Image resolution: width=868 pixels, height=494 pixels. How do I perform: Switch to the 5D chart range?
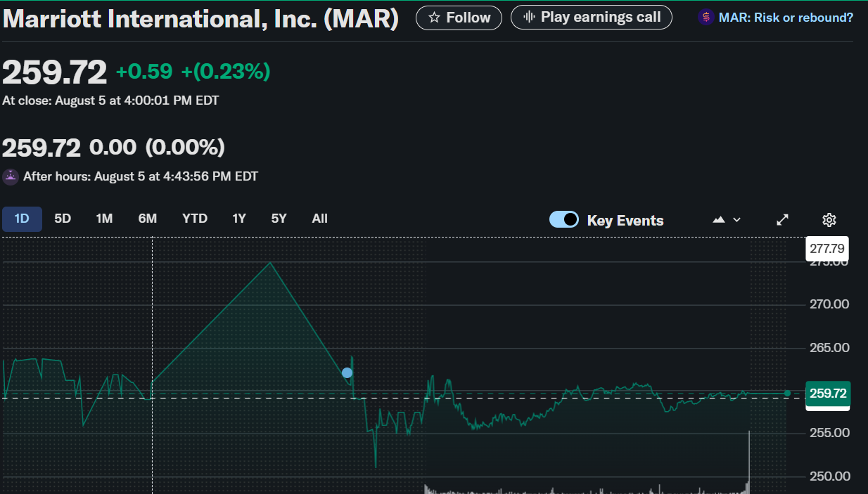63,219
